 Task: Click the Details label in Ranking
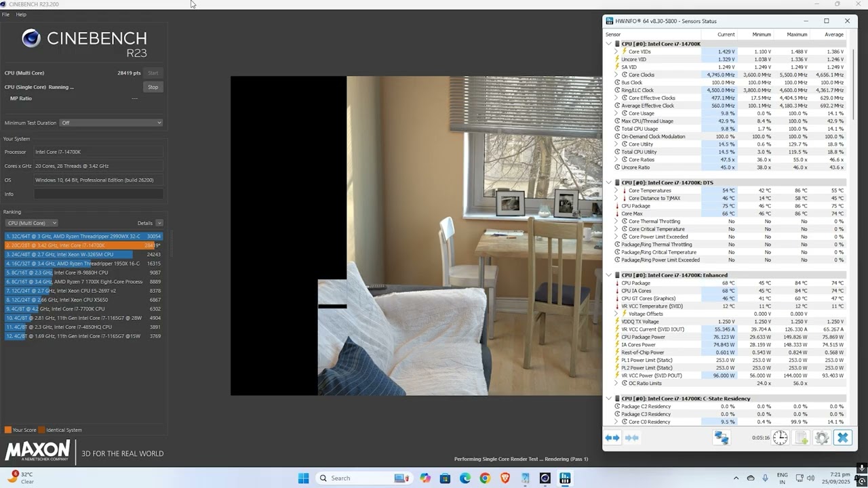145,223
